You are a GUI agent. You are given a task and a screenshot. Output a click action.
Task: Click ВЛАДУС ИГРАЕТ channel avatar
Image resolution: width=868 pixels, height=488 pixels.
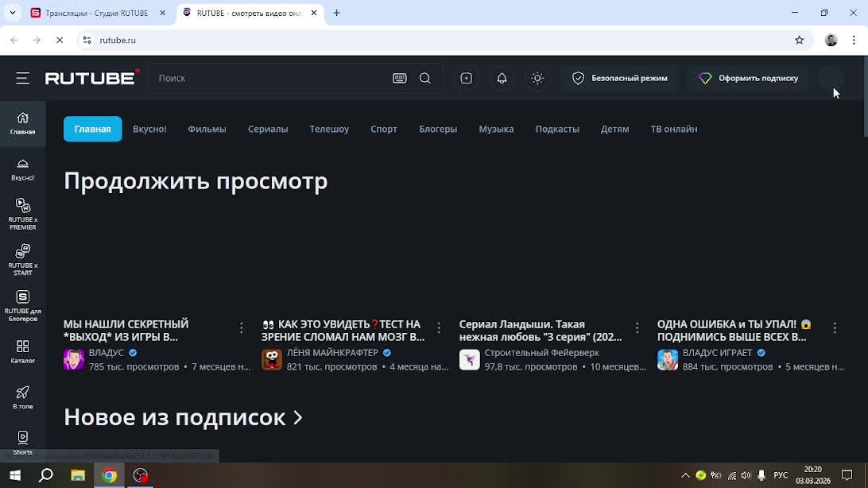(668, 359)
